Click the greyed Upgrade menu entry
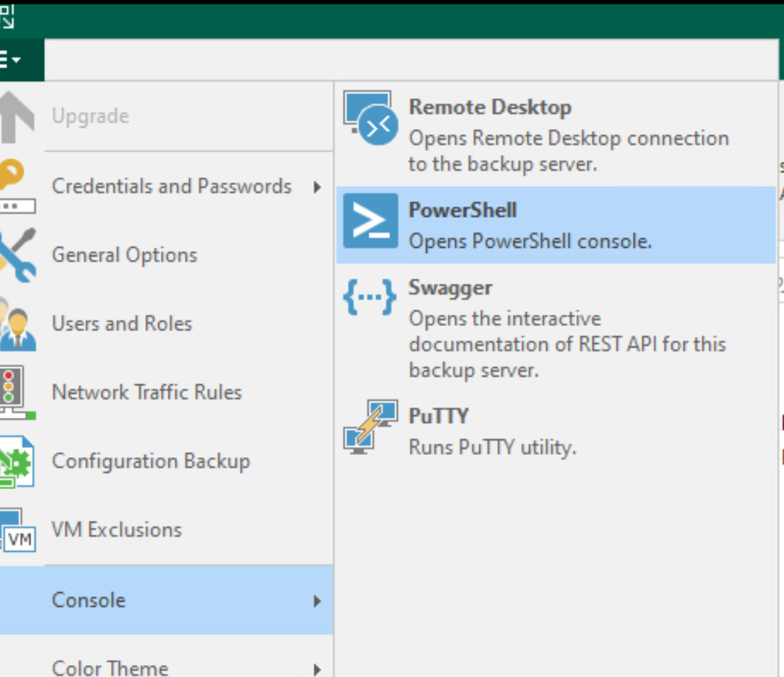Viewport: 784px width, 677px height. click(166, 116)
